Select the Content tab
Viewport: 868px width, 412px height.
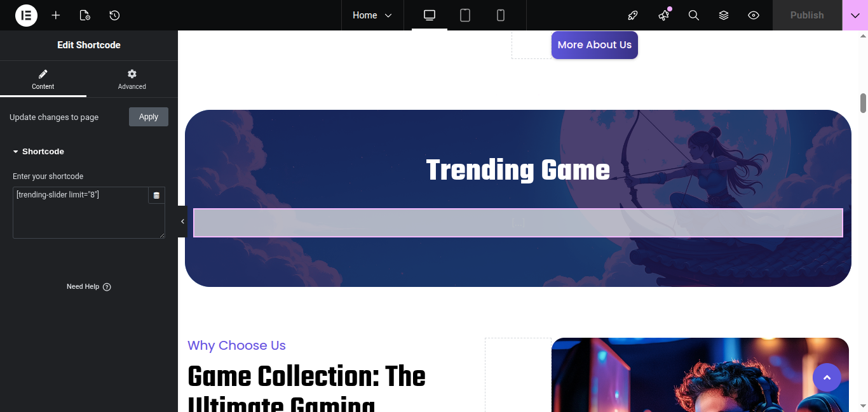point(43,79)
